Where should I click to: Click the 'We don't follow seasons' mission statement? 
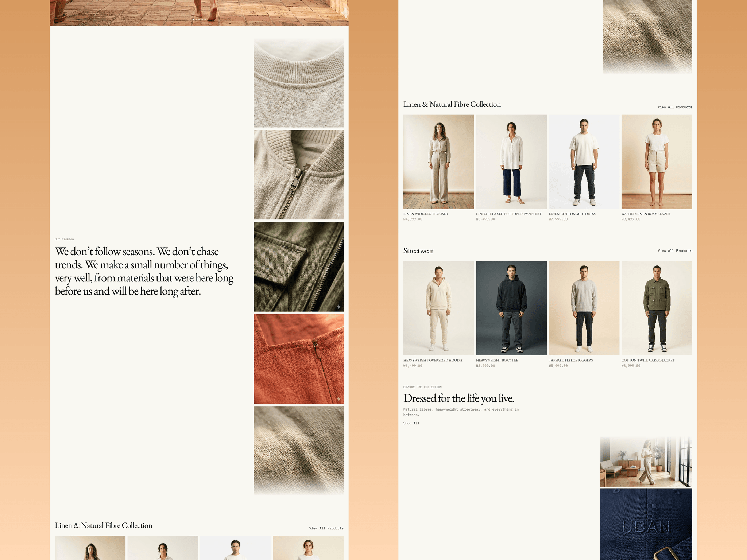(x=144, y=271)
